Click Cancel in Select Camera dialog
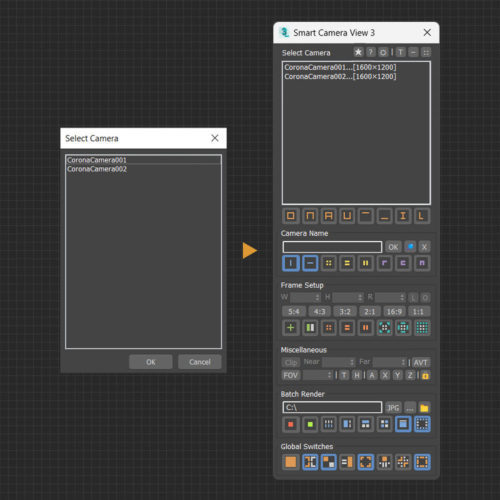500x500 pixels. coord(200,362)
